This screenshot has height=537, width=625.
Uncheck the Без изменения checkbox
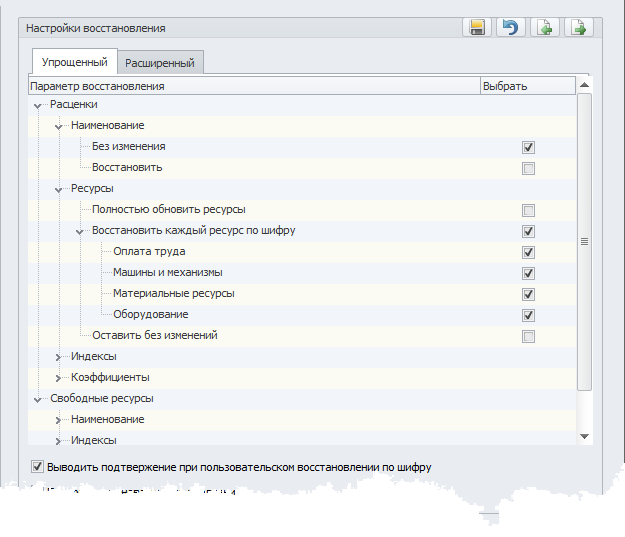click(528, 147)
